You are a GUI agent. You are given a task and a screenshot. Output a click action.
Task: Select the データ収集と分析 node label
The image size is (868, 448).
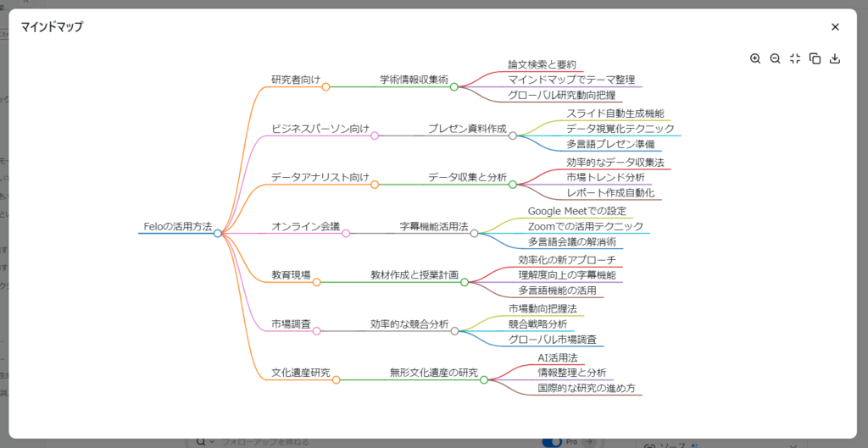click(468, 178)
